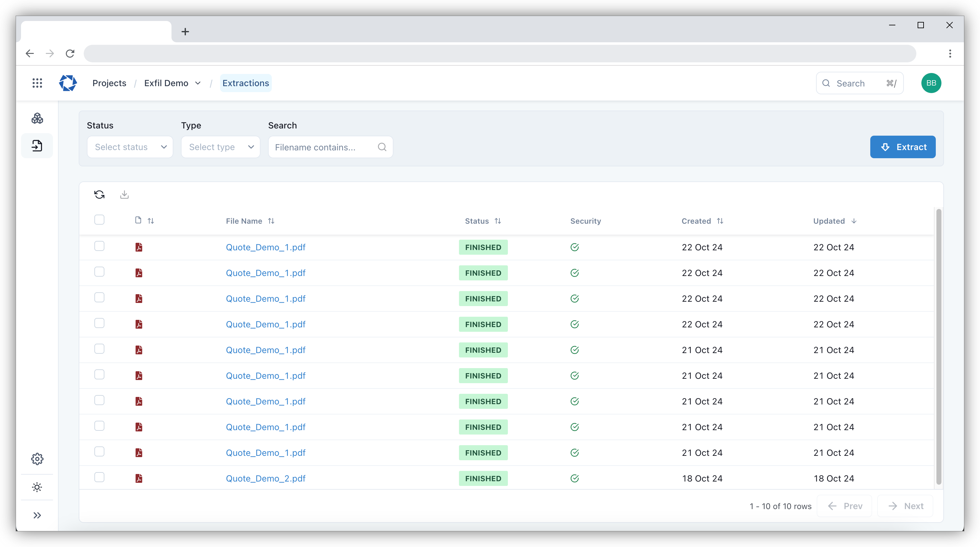Open the models cubes sidebar icon
The image size is (980, 547).
37,119
